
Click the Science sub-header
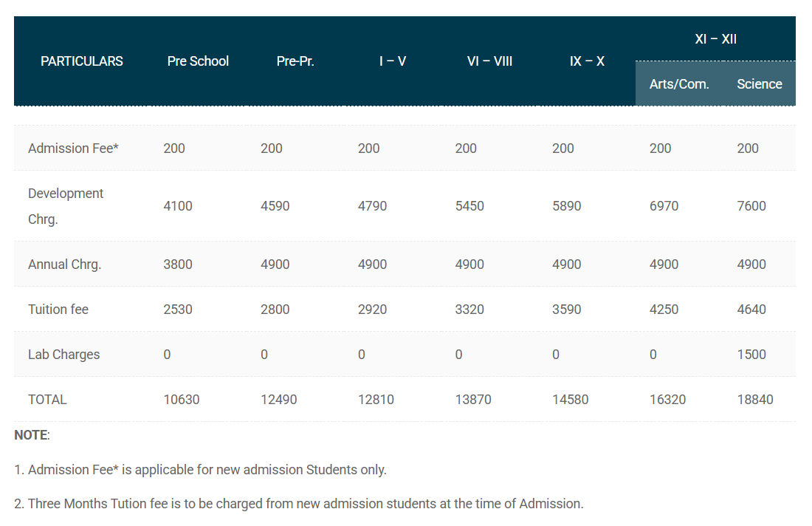[759, 83]
